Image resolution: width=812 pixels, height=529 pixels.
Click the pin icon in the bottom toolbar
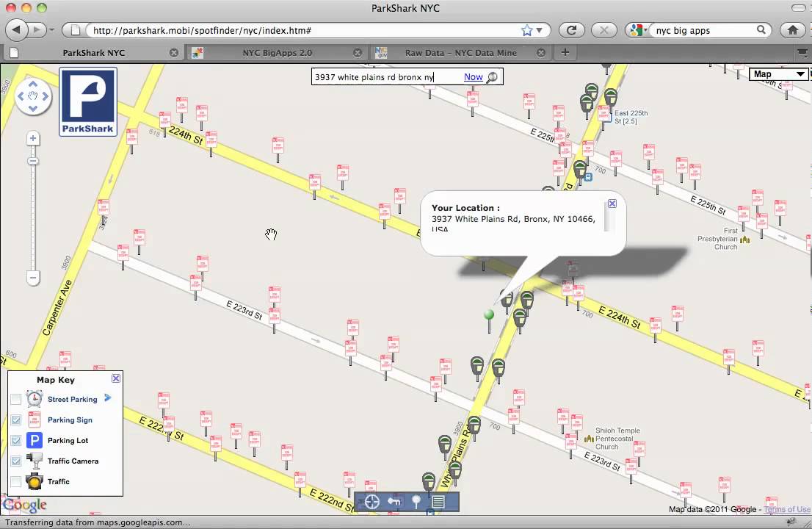(x=416, y=502)
